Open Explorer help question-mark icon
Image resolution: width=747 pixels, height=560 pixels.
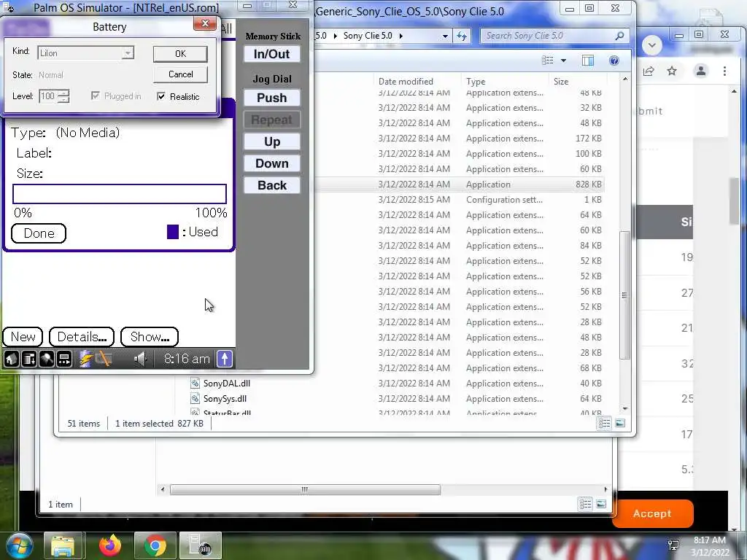tap(614, 60)
